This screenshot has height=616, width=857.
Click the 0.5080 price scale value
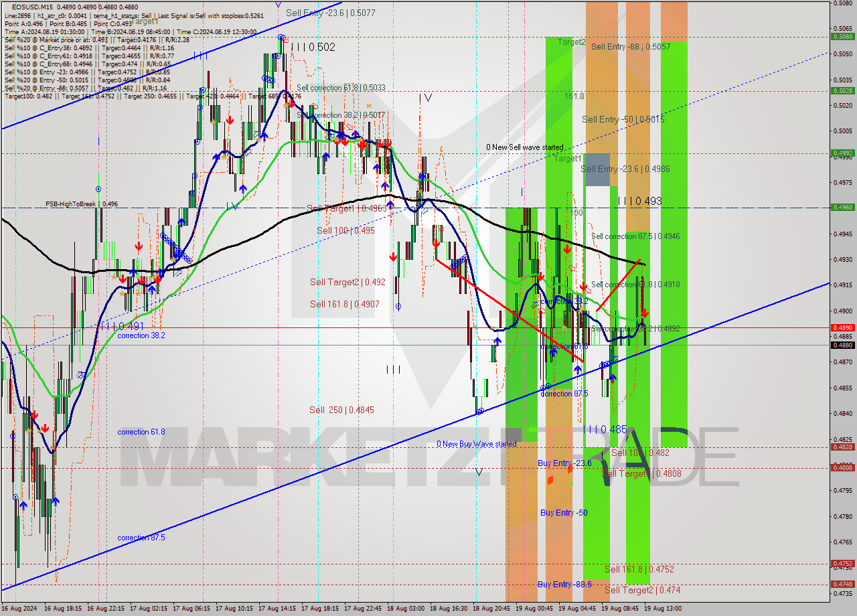pos(842,3)
